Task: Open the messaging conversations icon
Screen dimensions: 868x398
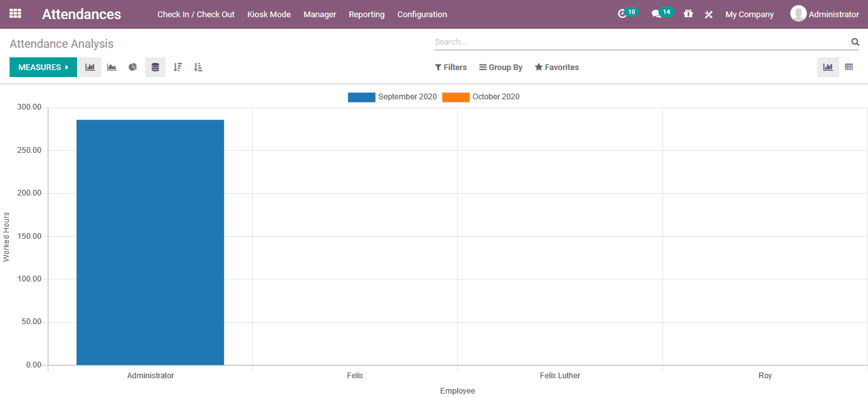Action: [657, 13]
